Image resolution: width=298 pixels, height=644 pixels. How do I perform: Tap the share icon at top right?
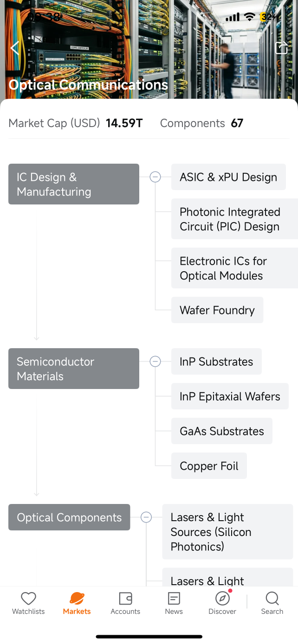click(x=281, y=48)
